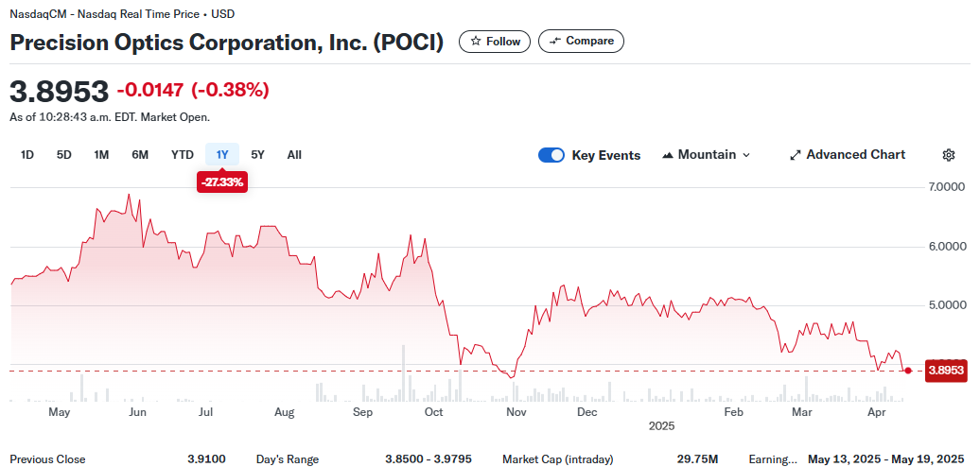
Task: Click the red dot at chart's latest price
Action: pyautogui.click(x=908, y=371)
